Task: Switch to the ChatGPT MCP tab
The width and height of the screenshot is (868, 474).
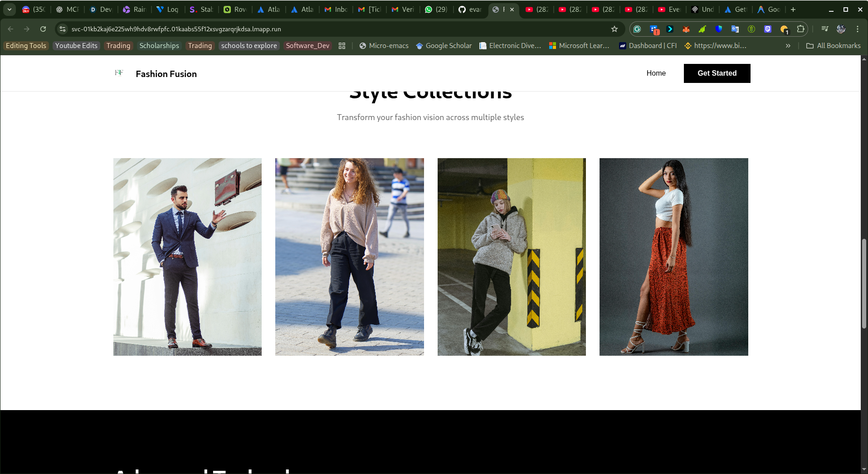Action: pos(68,9)
